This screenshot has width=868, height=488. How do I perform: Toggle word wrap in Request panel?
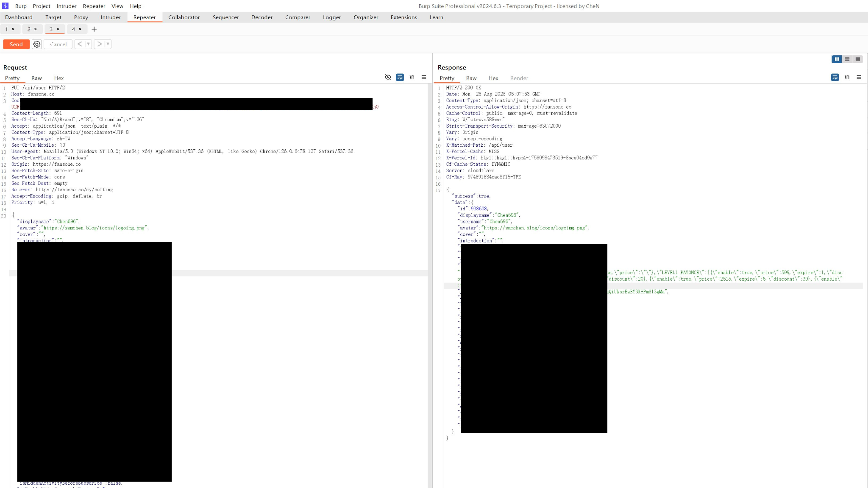(x=400, y=77)
